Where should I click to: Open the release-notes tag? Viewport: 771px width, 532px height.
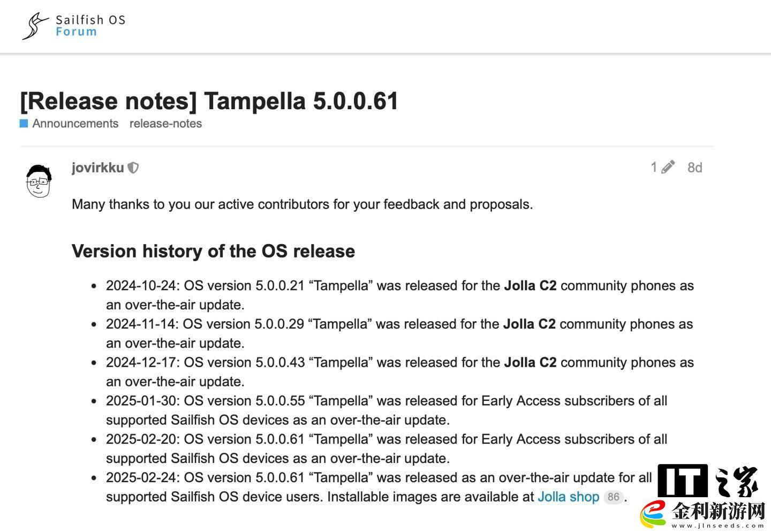coord(165,124)
